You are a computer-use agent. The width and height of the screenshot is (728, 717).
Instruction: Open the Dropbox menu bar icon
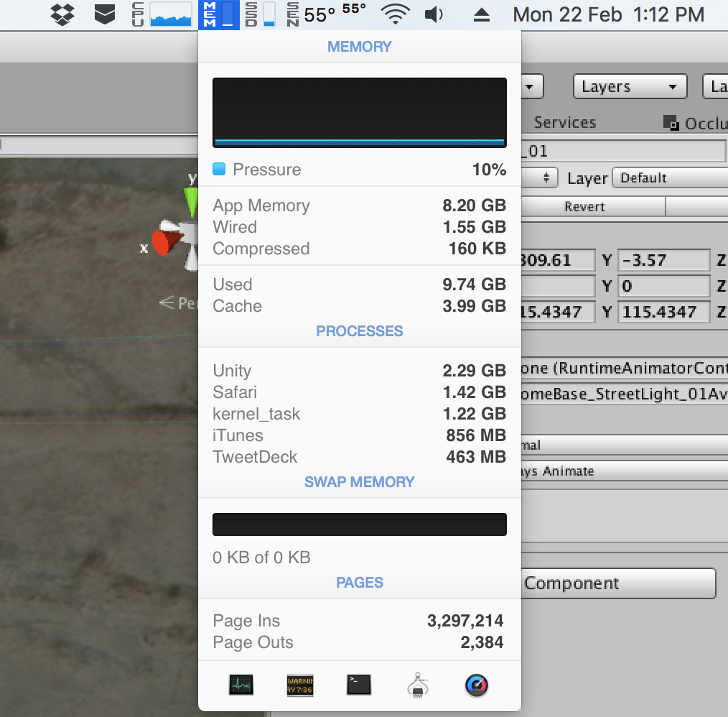62,14
